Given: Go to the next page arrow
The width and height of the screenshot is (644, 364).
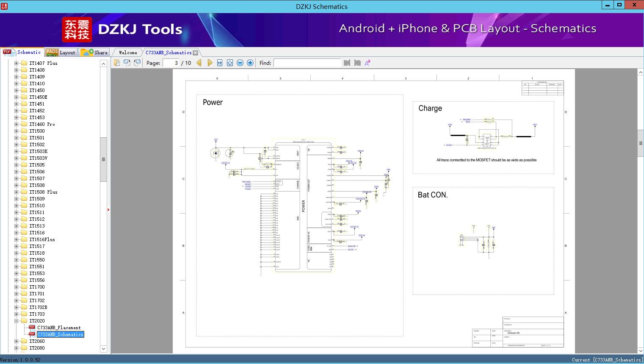Looking at the screenshot, I should tap(210, 63).
